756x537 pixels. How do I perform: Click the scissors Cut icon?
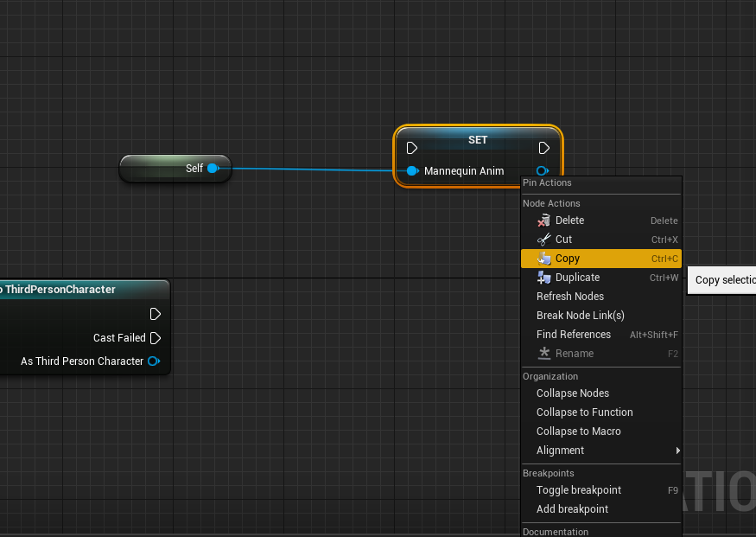click(x=543, y=240)
